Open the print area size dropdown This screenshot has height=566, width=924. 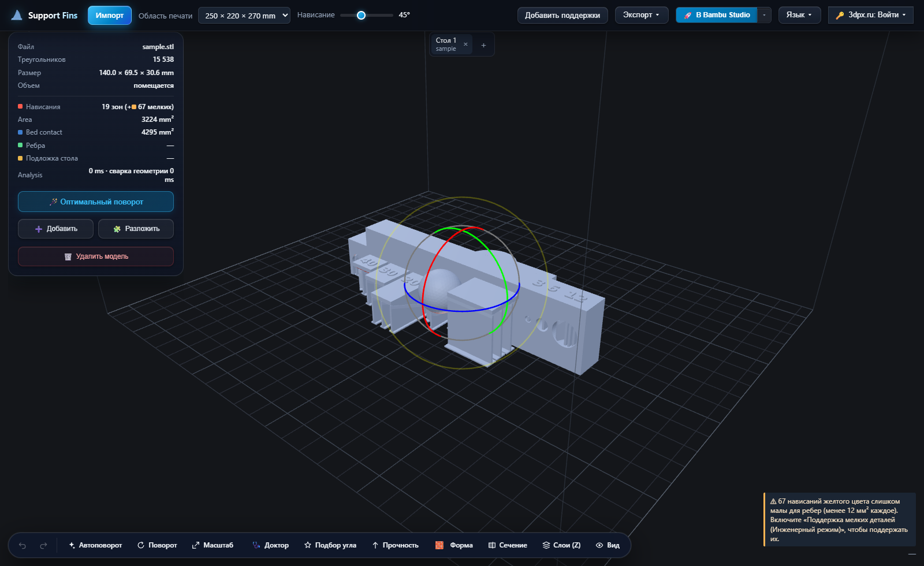click(244, 16)
